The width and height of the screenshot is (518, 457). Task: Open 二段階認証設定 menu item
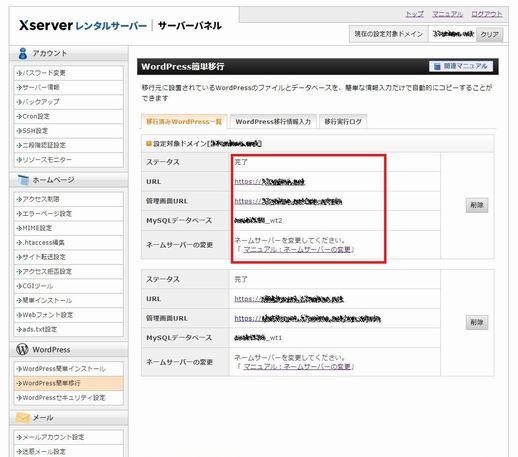tap(69, 145)
